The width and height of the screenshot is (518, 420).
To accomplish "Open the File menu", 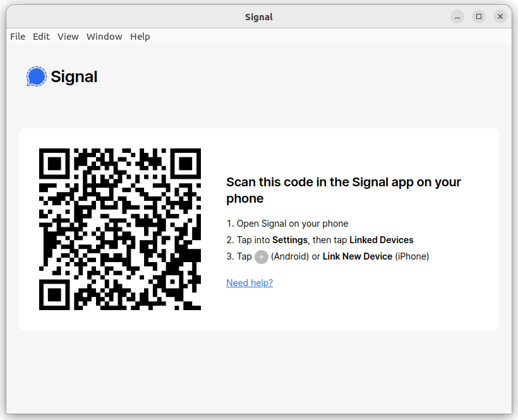I will (x=18, y=37).
